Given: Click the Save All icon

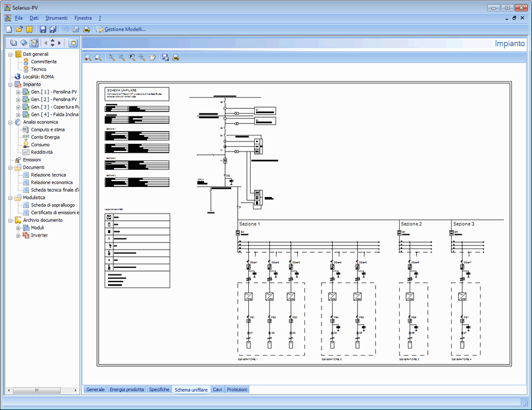Looking at the screenshot, I should tap(53, 29).
